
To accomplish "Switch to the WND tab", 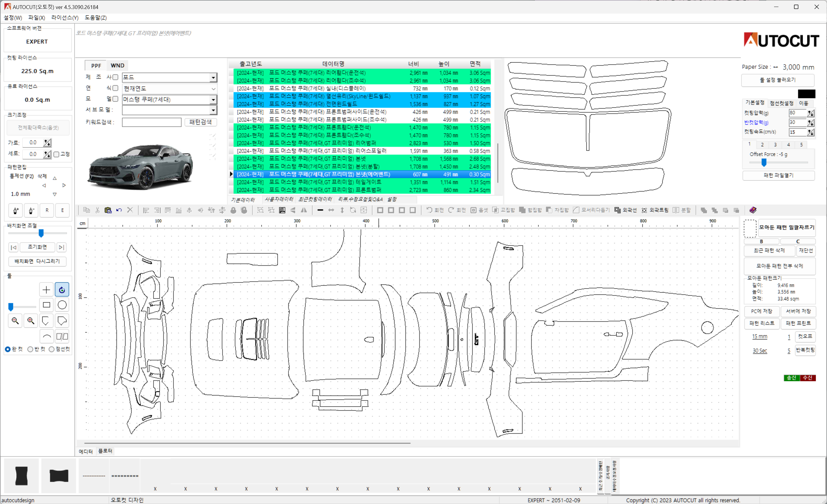I will [x=117, y=65].
